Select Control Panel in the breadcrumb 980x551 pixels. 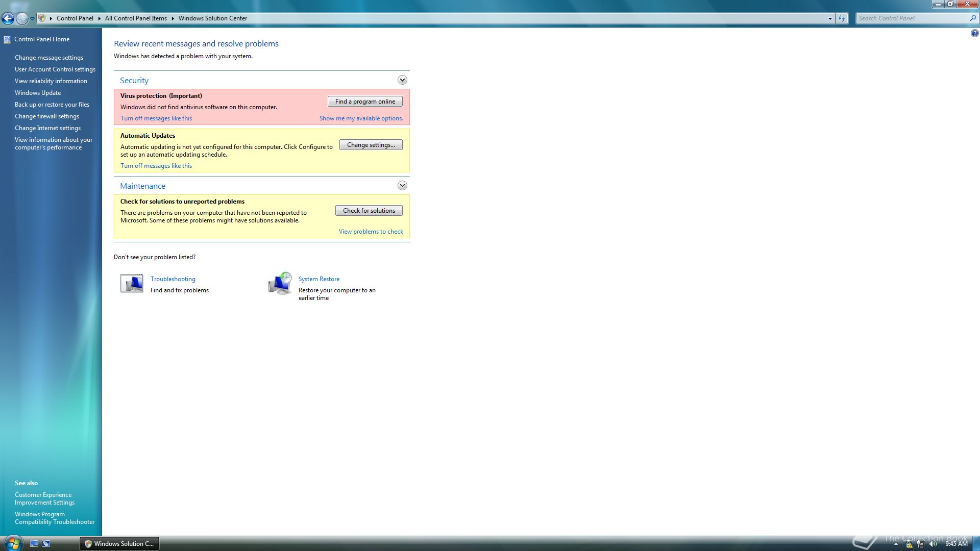[75, 18]
